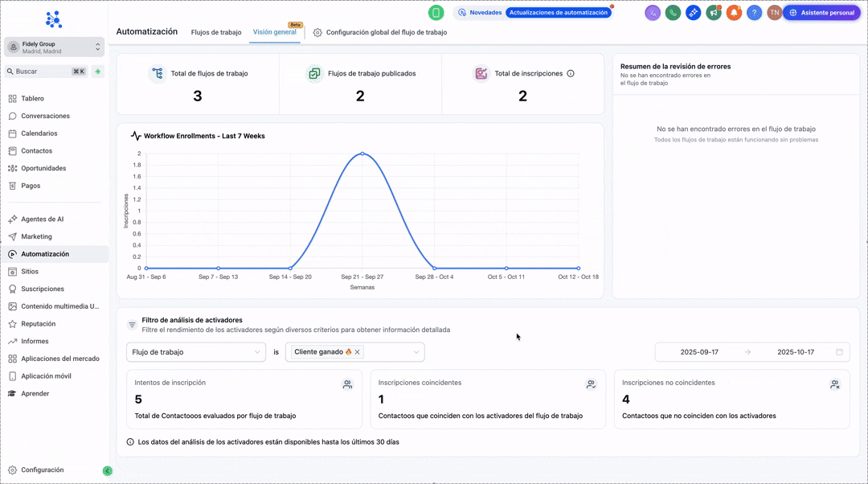Open Contactos in the sidebar
This screenshot has width=868, height=484.
click(x=36, y=151)
